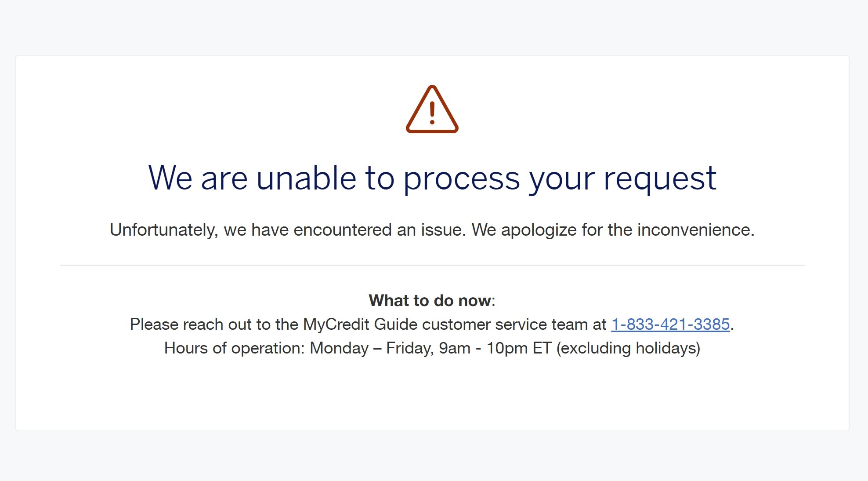
Task: Click the "MyCredit Guide" name in the text
Action: pos(360,324)
